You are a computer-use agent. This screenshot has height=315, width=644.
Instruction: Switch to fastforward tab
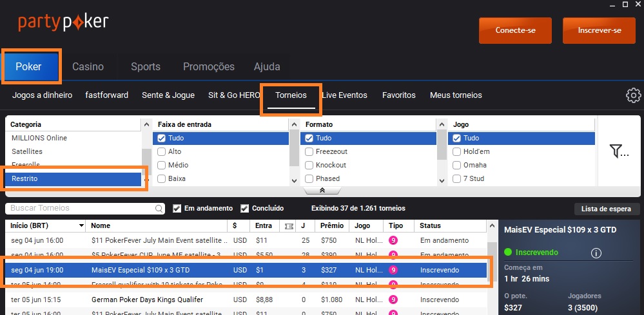pos(107,95)
